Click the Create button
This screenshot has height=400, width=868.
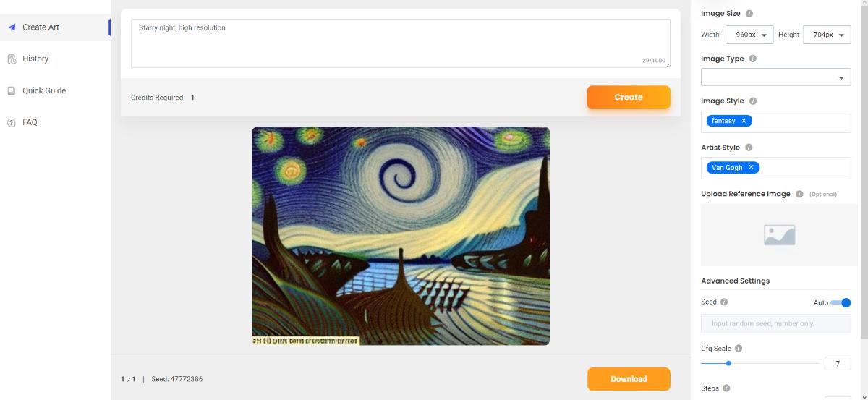coord(629,97)
